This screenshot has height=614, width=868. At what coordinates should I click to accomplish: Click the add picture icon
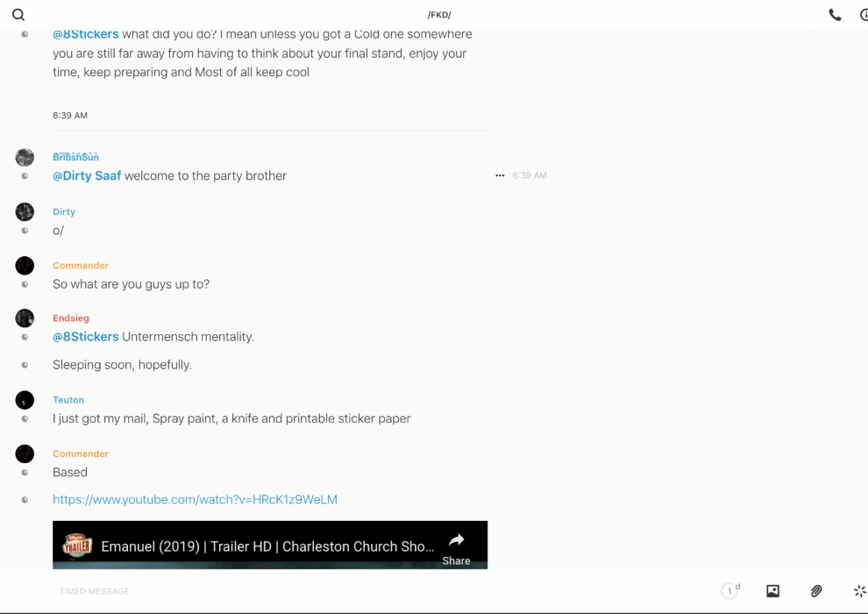[x=772, y=591]
